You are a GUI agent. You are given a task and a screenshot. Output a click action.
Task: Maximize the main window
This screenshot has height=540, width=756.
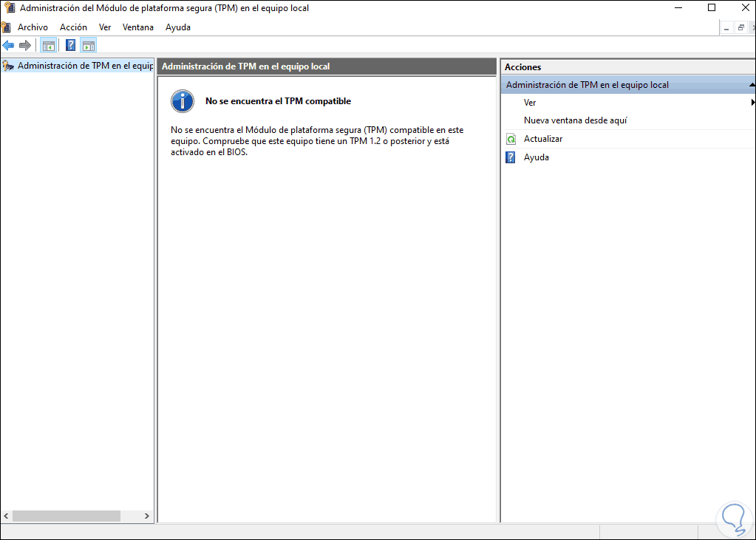pyautogui.click(x=711, y=7)
